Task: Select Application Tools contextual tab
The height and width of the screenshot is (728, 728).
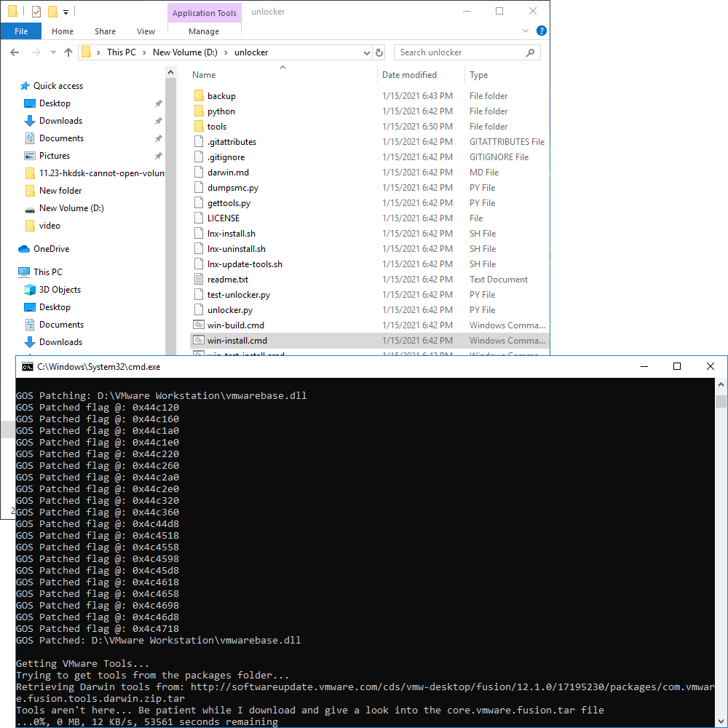Action: point(205,13)
